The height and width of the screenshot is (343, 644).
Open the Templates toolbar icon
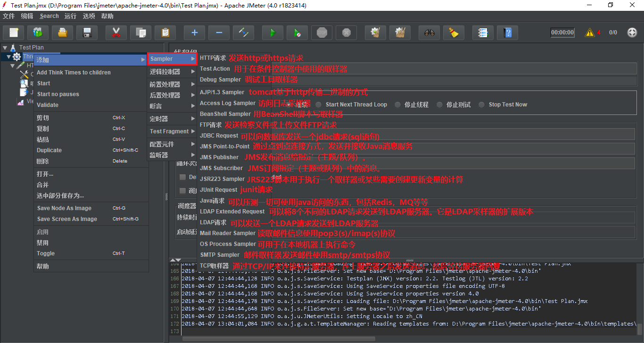38,33
